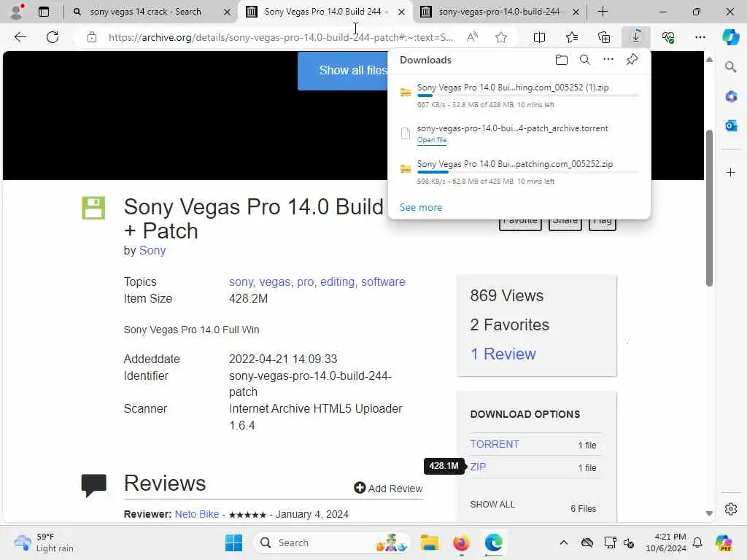Open Edge Settings and more menu
The height and width of the screenshot is (560, 747).
[x=700, y=37]
